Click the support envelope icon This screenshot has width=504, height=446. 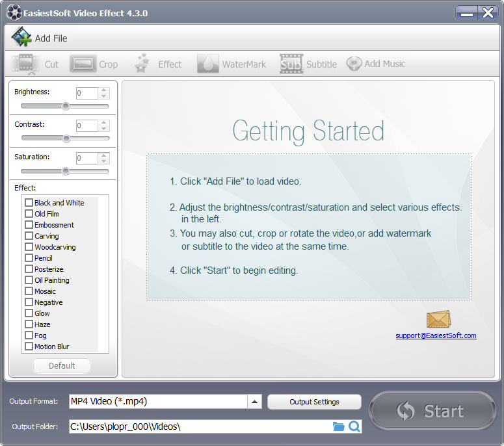tap(438, 319)
